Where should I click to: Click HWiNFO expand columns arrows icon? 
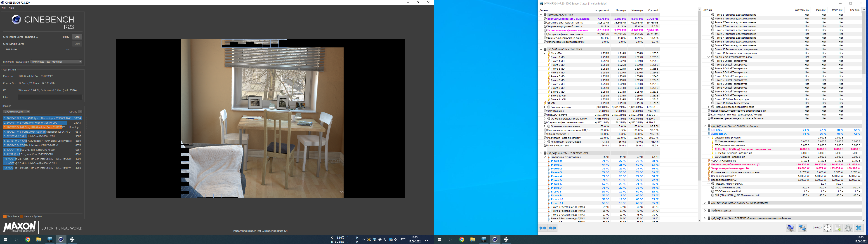[542, 228]
